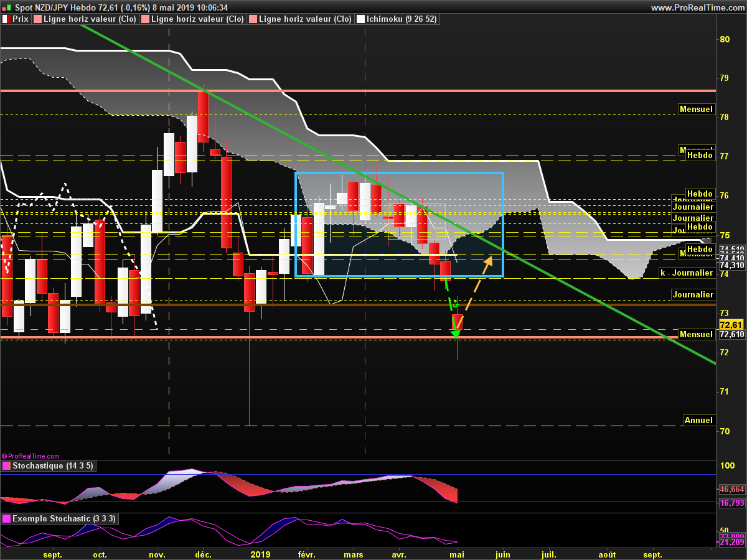Click the 79 price axis label
This screenshot has width=747, height=560.
click(724, 78)
